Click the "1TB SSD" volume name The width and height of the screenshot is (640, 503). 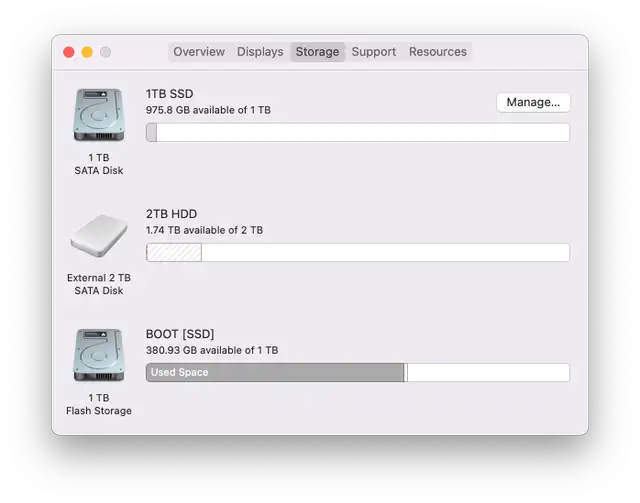169,94
